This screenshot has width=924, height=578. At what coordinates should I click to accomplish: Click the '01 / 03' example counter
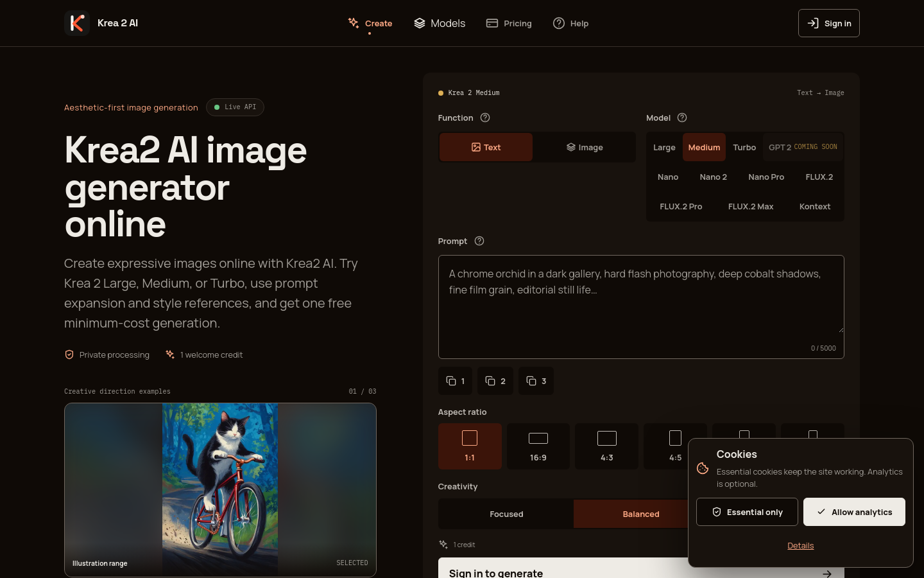tap(363, 391)
